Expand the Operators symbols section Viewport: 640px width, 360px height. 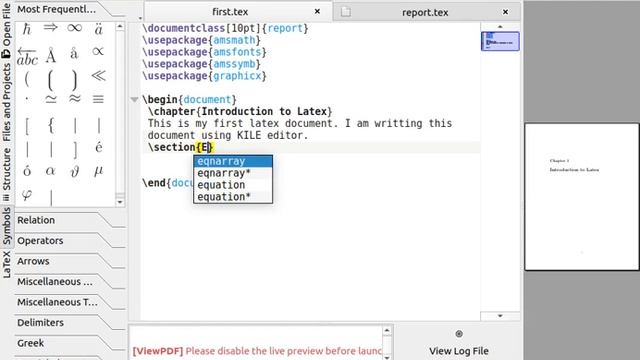click(x=69, y=240)
